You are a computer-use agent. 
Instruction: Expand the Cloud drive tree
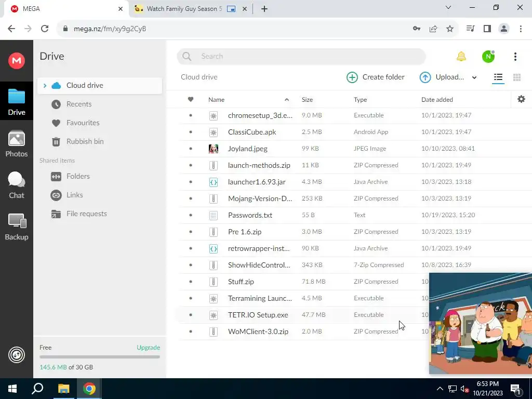coord(45,86)
